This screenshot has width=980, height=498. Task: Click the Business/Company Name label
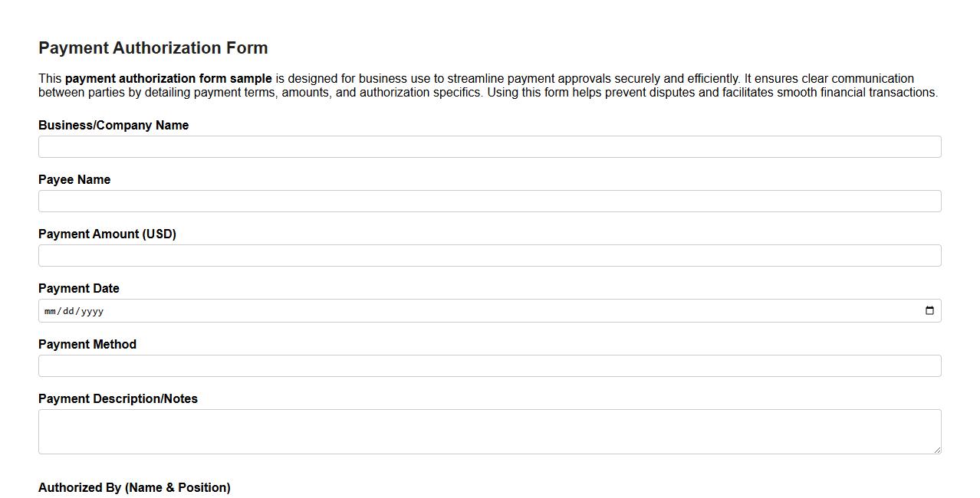(x=113, y=125)
